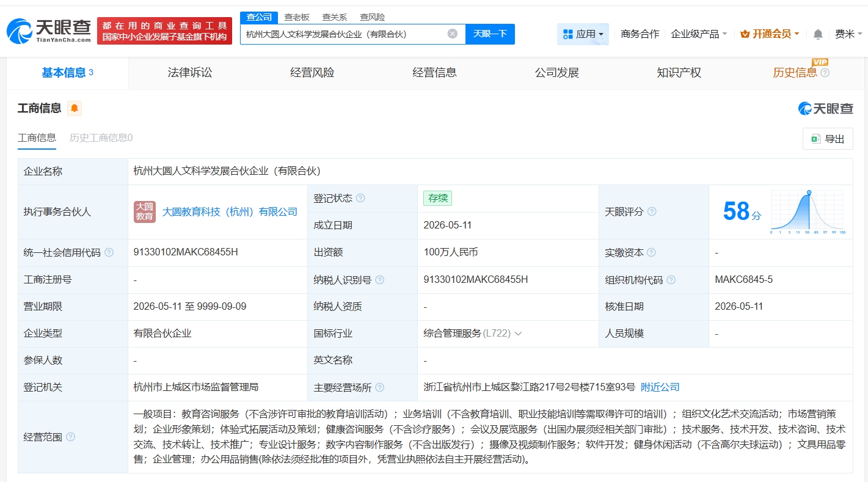Click the 杭州市上城区市场监督管理局 registry value
868x482 pixels.
point(196,387)
